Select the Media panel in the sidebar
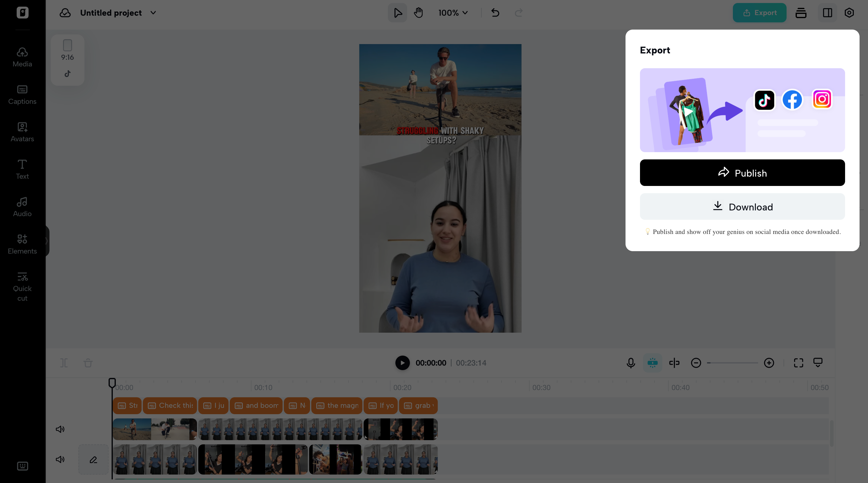 coord(22,57)
